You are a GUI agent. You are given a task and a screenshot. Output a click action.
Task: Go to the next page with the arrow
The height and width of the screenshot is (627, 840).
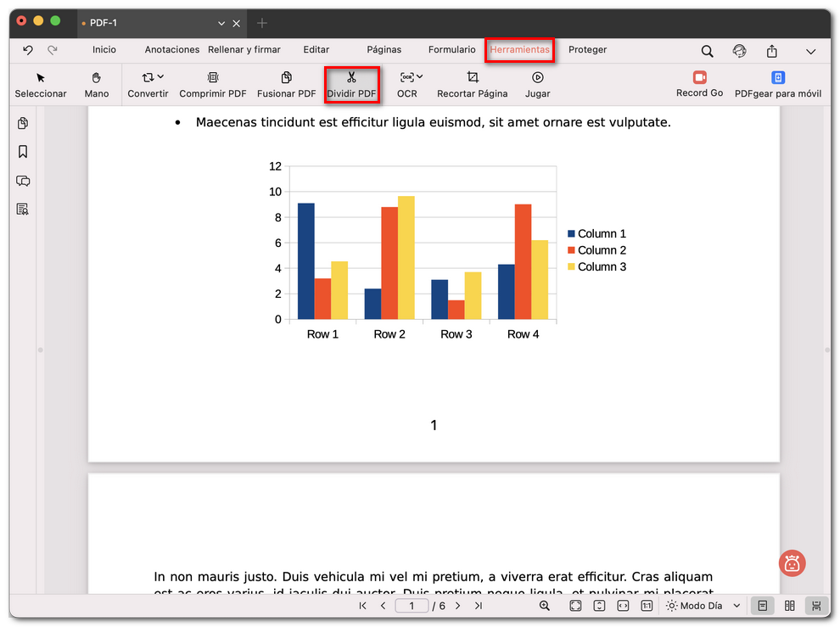[x=457, y=605]
